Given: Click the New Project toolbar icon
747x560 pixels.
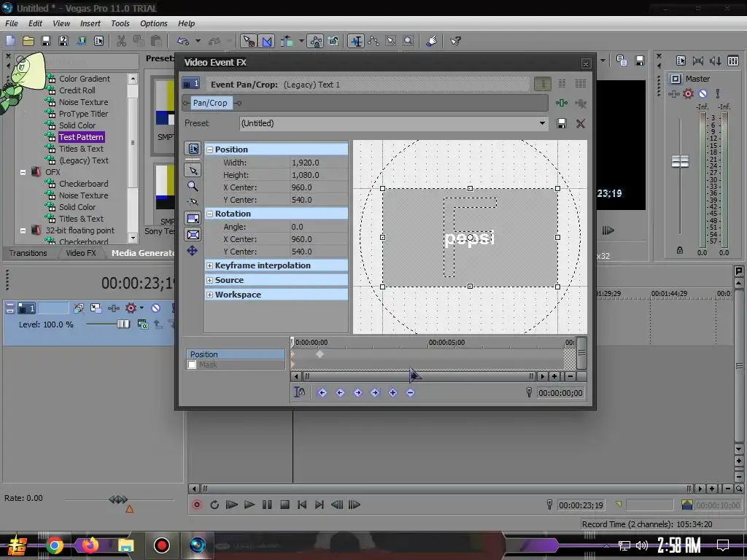Looking at the screenshot, I should click(10, 41).
